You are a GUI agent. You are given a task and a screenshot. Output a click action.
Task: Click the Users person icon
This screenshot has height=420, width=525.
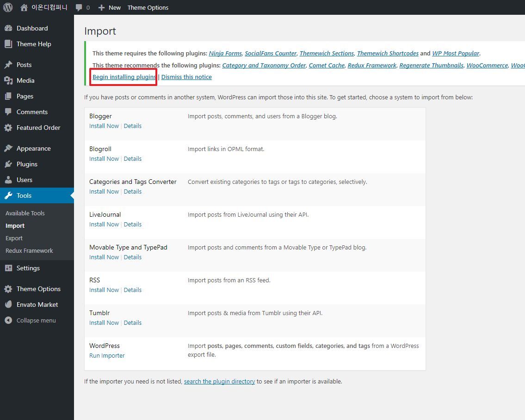click(x=8, y=180)
